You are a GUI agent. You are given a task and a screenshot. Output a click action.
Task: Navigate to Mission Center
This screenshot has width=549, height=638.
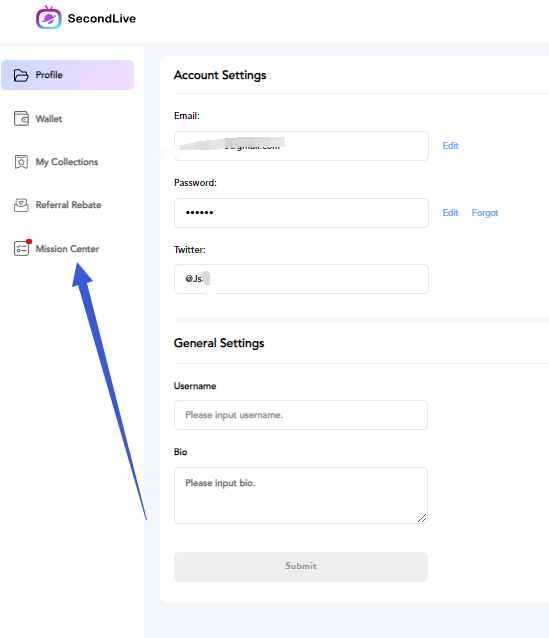tap(68, 249)
